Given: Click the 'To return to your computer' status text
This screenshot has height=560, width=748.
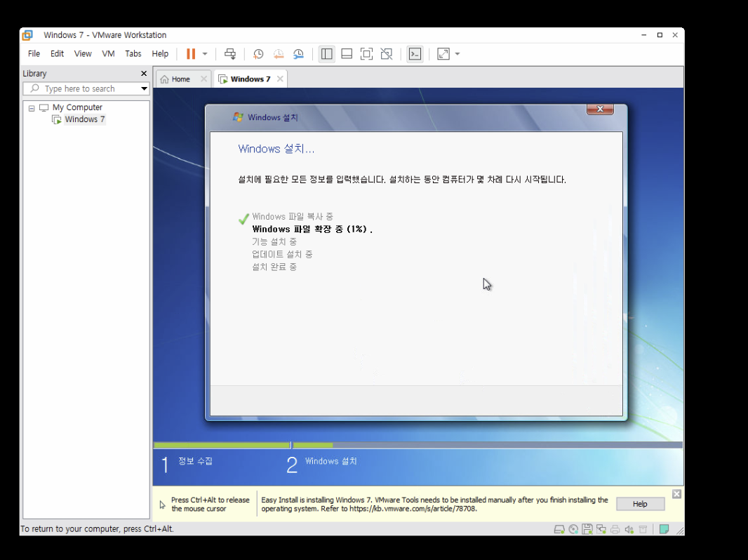Looking at the screenshot, I should [98, 528].
